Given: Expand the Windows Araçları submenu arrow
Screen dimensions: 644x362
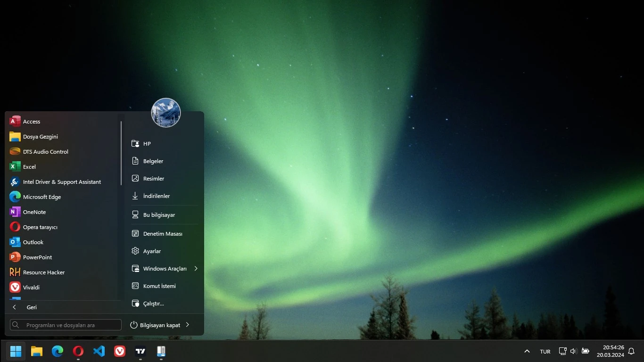Looking at the screenshot, I should tap(196, 269).
